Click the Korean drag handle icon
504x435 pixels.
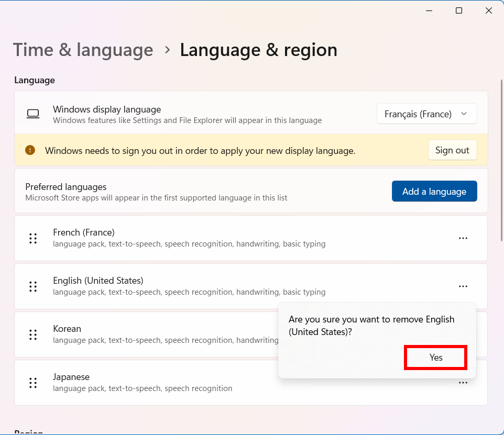point(33,334)
